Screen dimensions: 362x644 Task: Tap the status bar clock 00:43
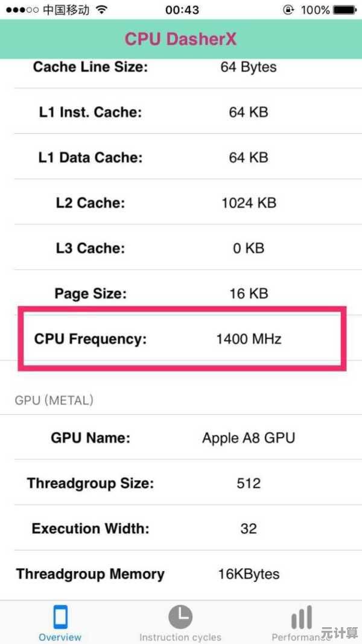click(x=182, y=10)
